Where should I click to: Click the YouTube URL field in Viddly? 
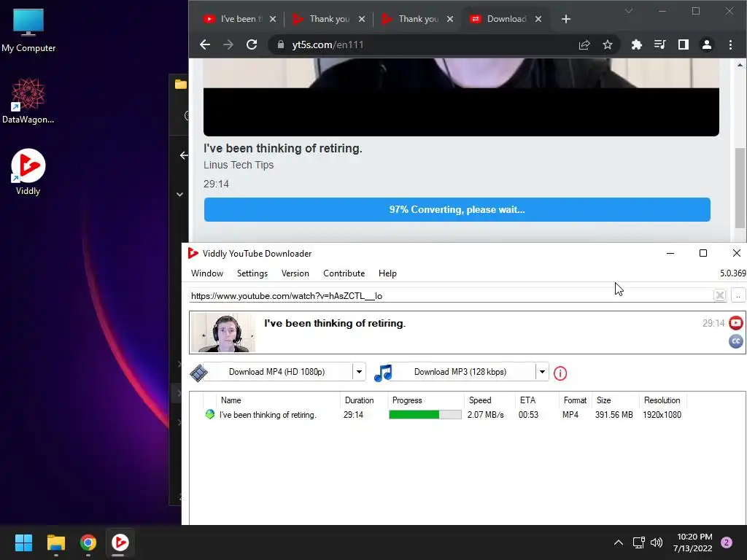(450, 296)
